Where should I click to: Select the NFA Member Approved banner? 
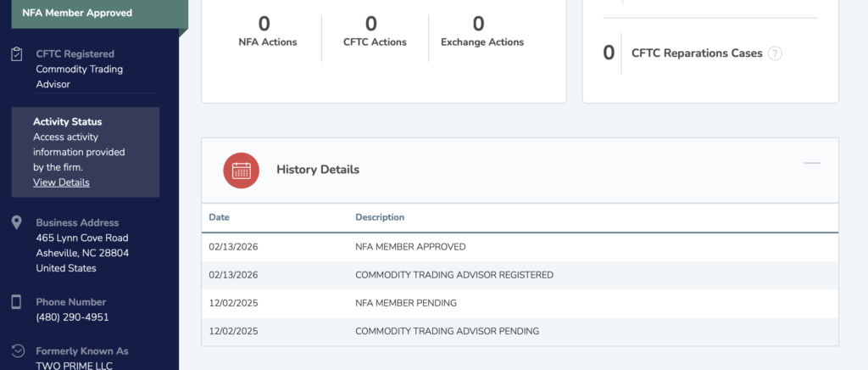[89, 13]
